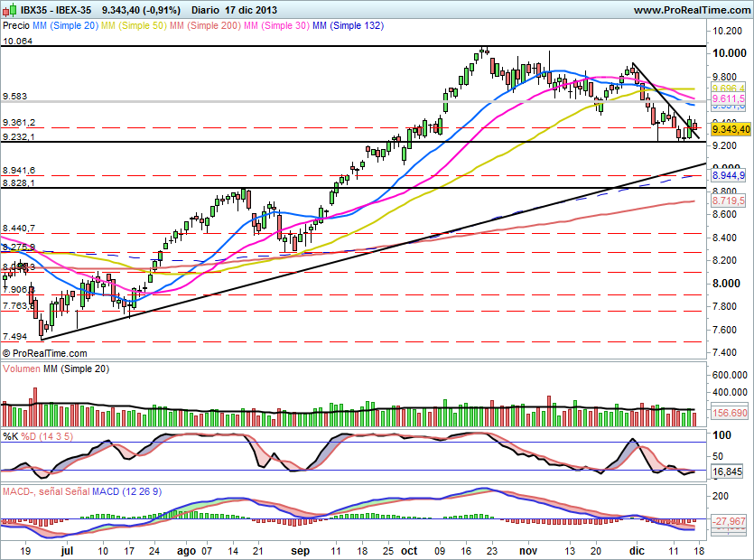Image resolution: width=754 pixels, height=560 pixels.
Task: Click the 'sep' month label on time axis
Action: (300, 551)
